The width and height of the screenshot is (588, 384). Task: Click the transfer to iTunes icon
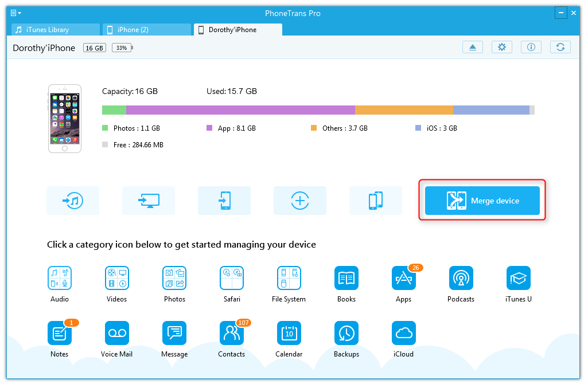coord(73,201)
